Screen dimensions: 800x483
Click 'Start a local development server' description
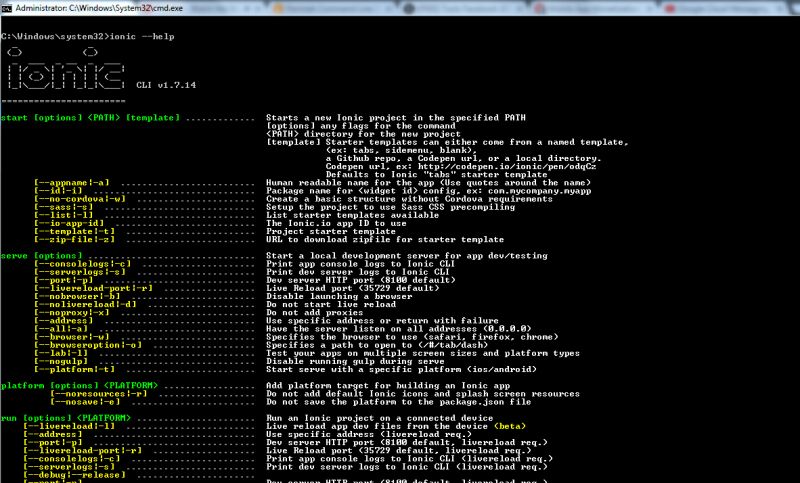tap(407, 256)
